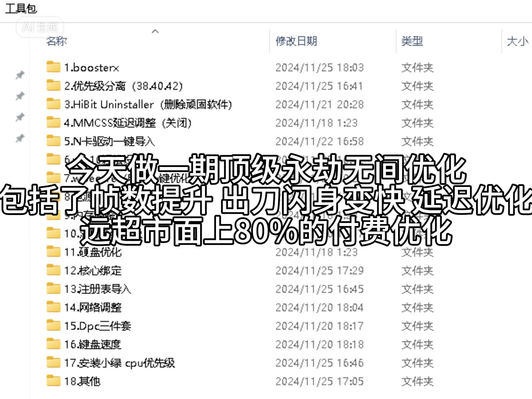
Task: Select the name 4.MMCSS延迟调整 (关闭)
Action: [128, 123]
